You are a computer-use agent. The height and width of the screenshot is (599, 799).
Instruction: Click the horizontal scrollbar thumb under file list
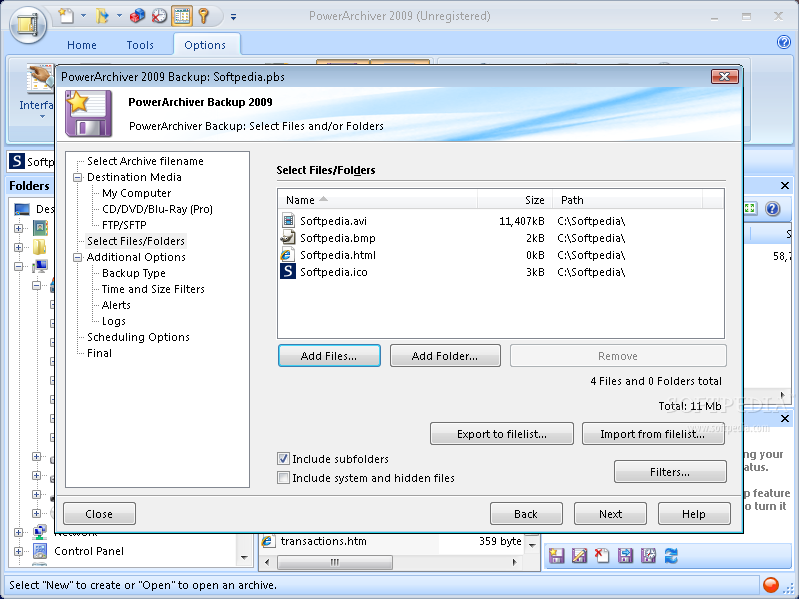point(335,562)
